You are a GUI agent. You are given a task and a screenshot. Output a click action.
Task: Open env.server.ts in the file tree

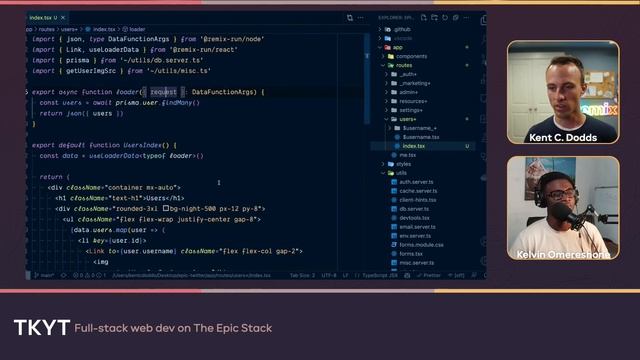[423, 236]
